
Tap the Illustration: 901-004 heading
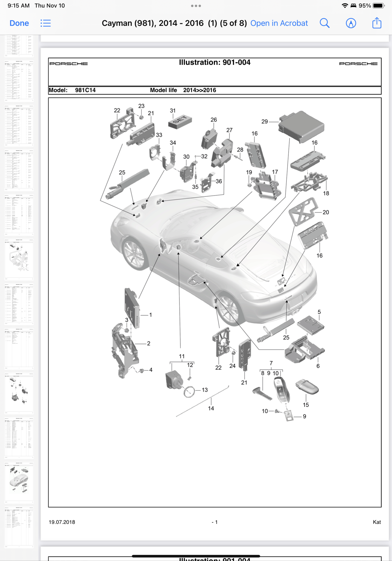(215, 62)
